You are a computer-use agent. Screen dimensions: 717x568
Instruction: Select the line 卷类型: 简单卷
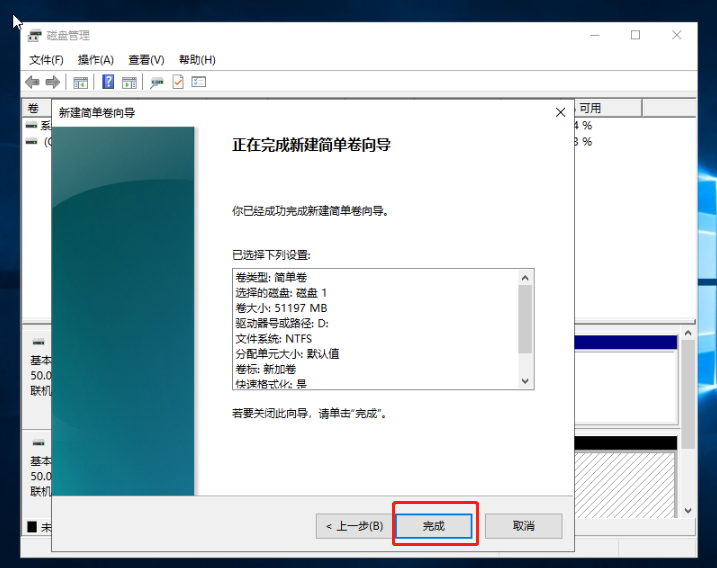tap(271, 277)
